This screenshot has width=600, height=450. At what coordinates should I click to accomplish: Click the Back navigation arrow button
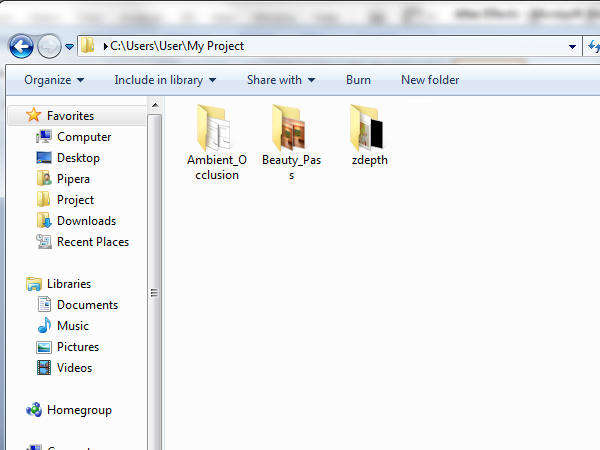pyautogui.click(x=21, y=46)
